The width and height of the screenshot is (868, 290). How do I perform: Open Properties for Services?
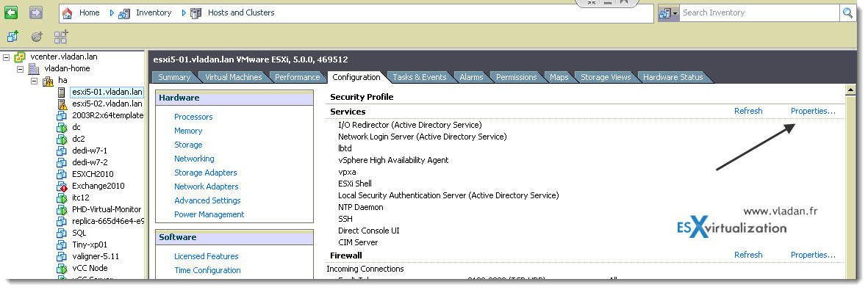coord(813,111)
